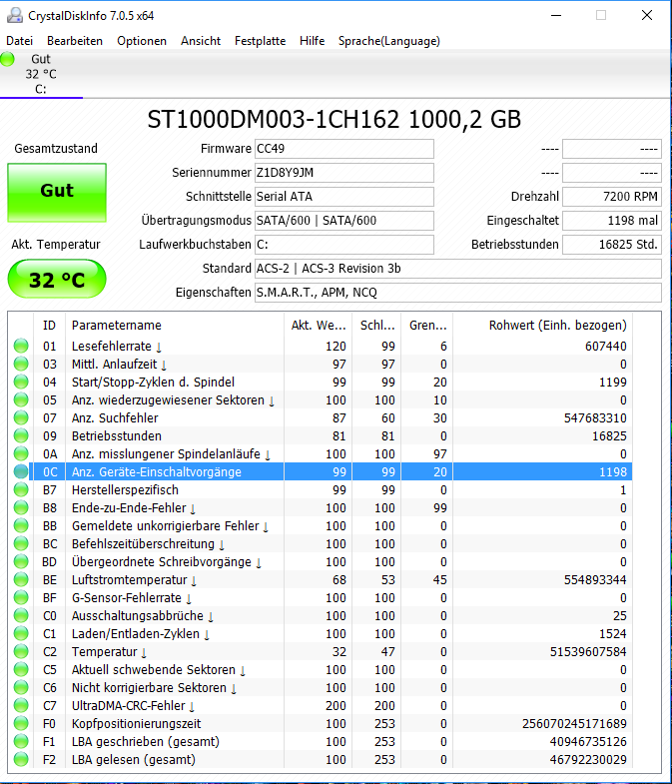Open the Sprache(Language) menu
This screenshot has height=784, width=672.
(389, 41)
